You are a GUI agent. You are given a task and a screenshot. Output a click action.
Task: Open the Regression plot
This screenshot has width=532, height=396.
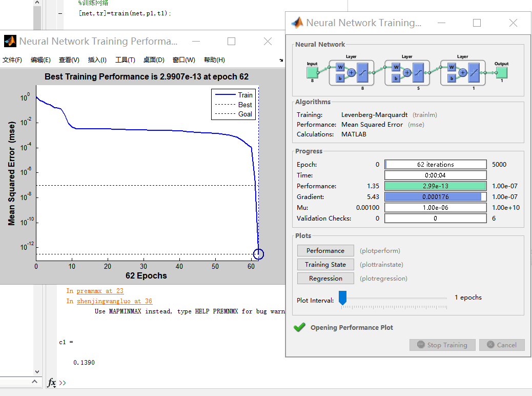point(325,279)
